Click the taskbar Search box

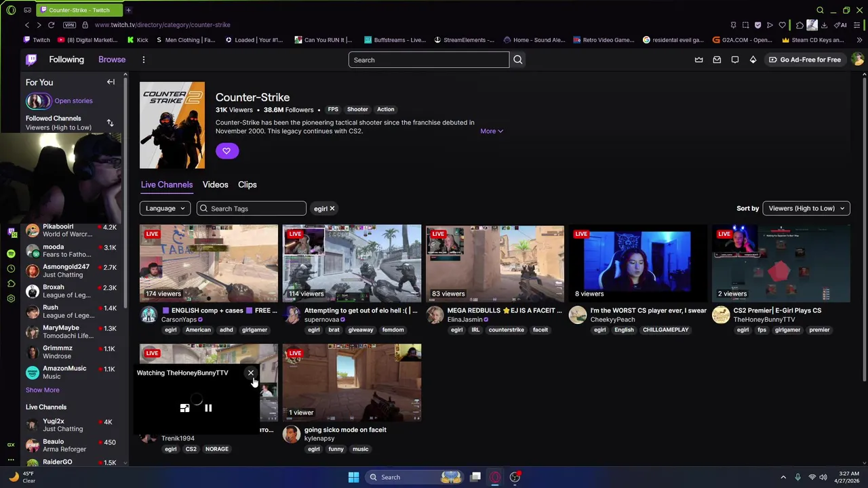[x=415, y=477]
